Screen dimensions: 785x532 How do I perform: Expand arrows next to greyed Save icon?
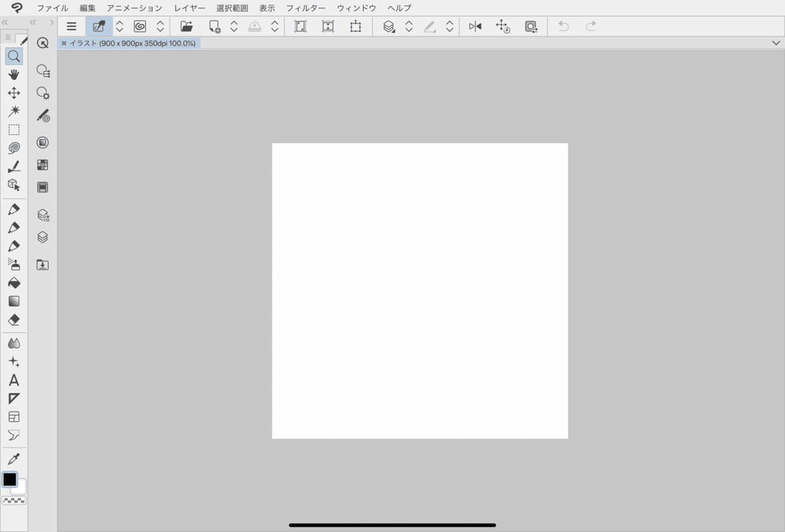275,27
